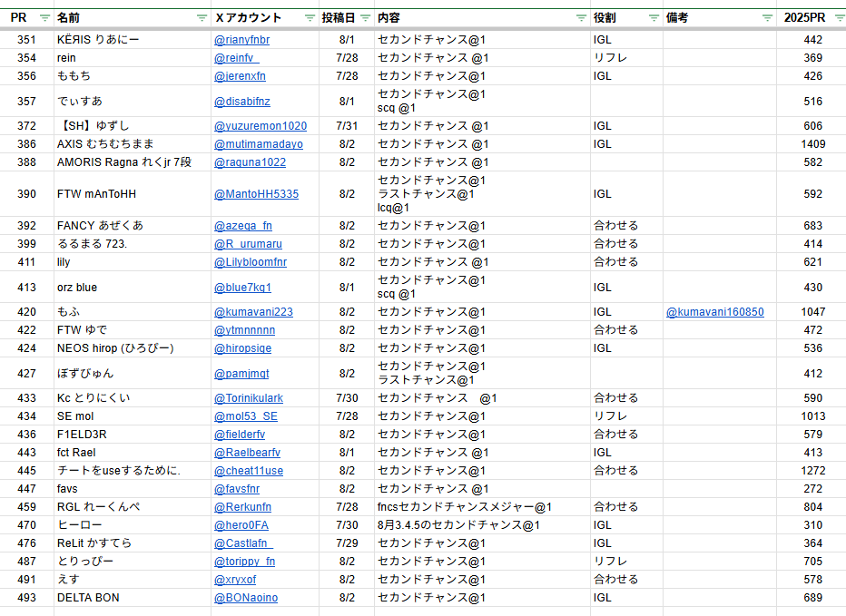Select the name cell 'DELTA BON'
Screen dimensions: 846x616
[133, 598]
